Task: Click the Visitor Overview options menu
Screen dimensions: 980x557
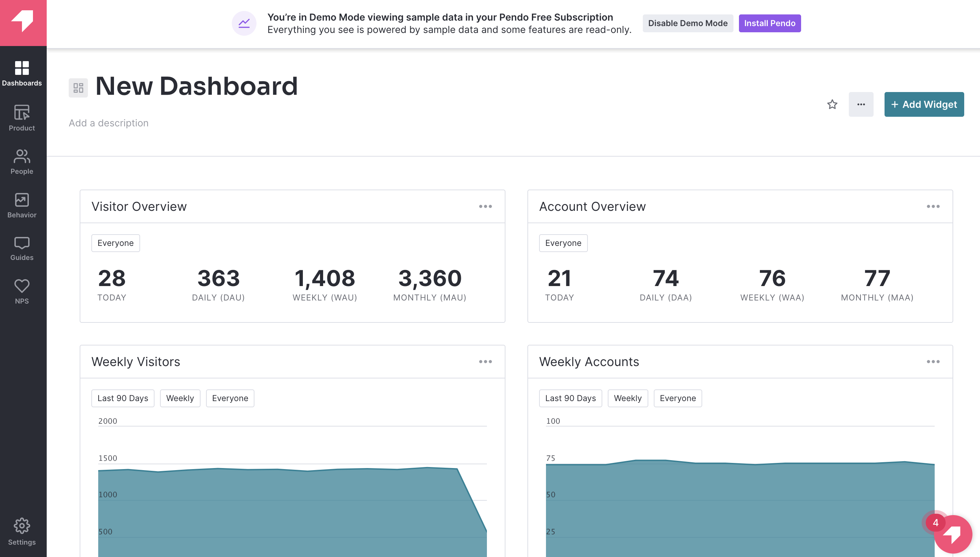Action: (486, 206)
